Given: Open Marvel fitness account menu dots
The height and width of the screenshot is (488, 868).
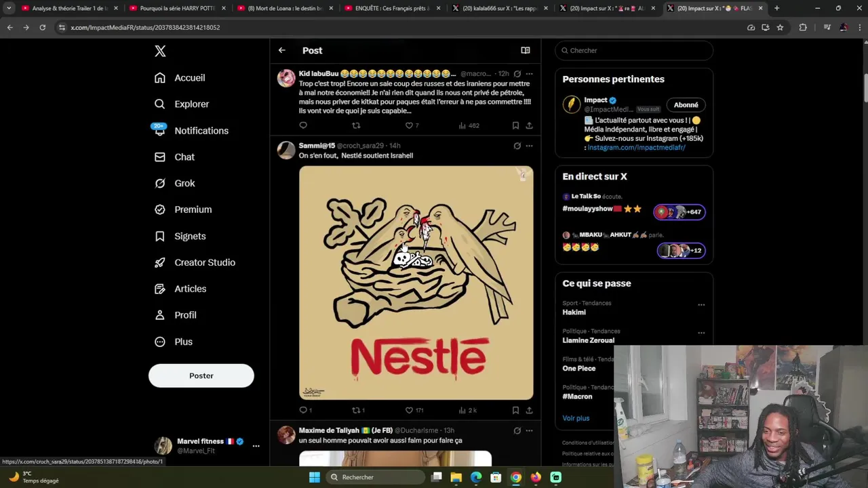Looking at the screenshot, I should pyautogui.click(x=256, y=446).
